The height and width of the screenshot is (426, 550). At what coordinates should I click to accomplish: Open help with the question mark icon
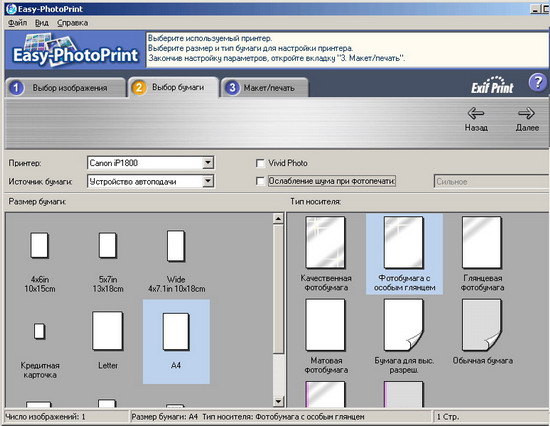[537, 83]
